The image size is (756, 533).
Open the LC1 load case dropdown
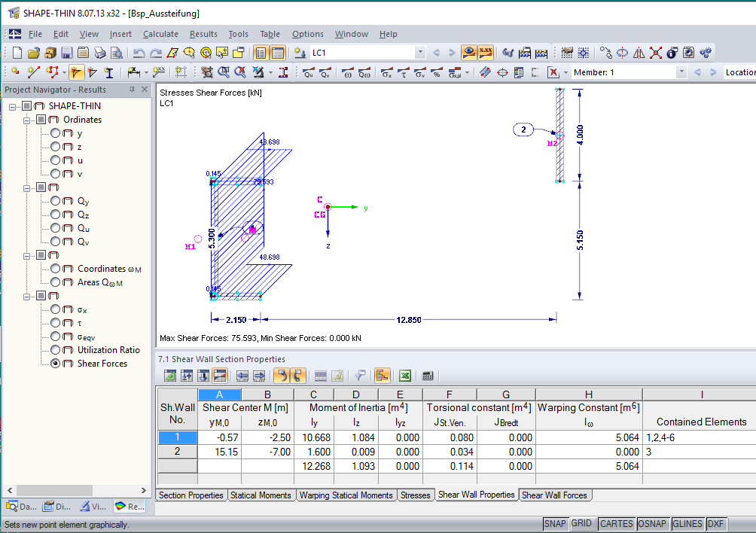[420, 53]
